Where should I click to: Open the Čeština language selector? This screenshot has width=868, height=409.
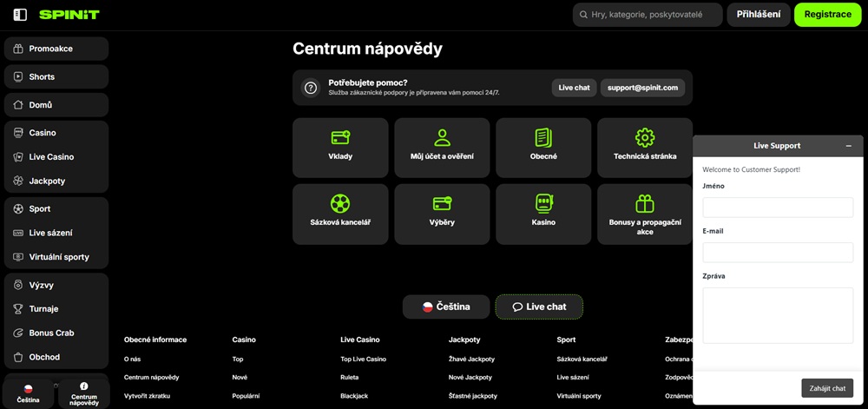pyautogui.click(x=446, y=307)
